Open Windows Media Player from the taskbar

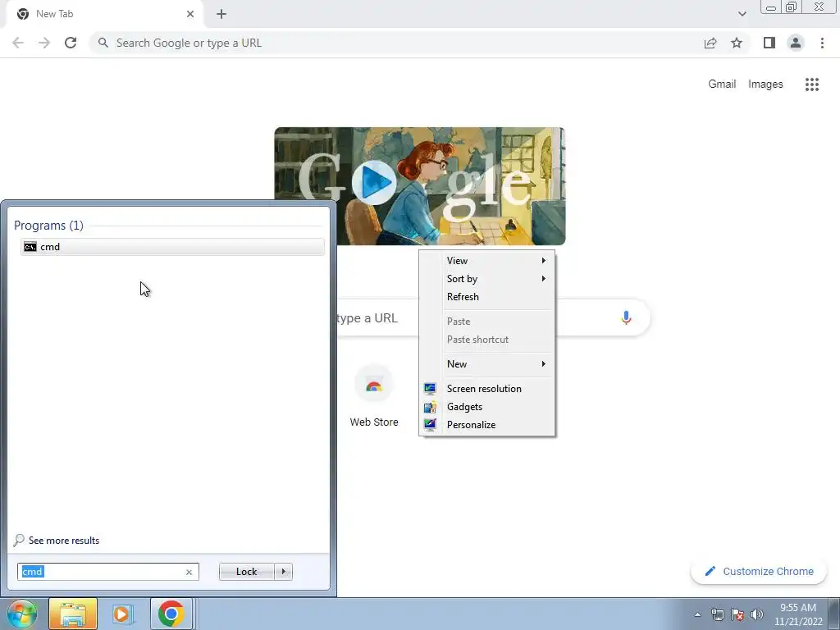[121, 614]
